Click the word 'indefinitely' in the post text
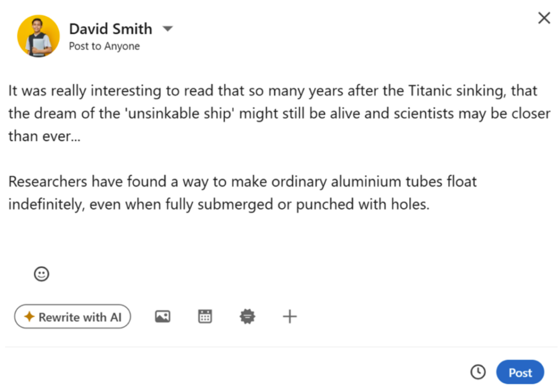Viewport: 558px width, 392px height. [43, 204]
